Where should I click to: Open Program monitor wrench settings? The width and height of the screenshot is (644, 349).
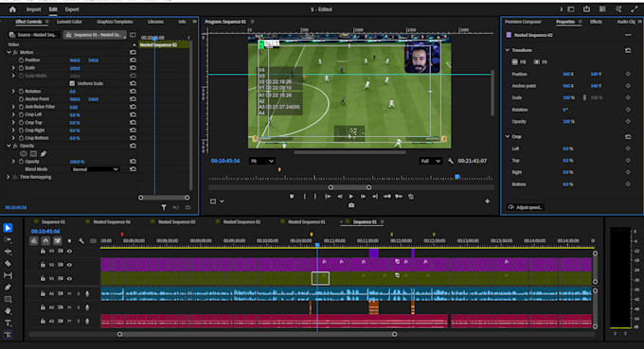tap(451, 161)
